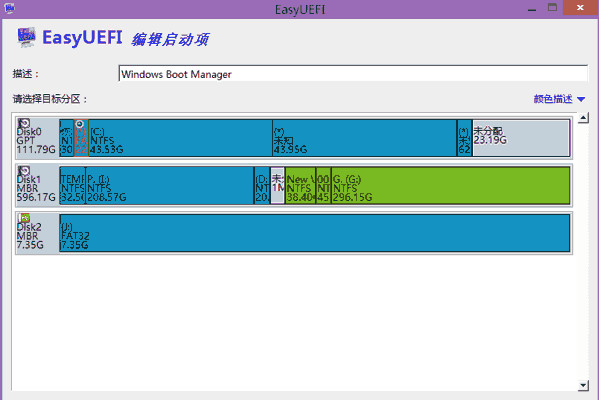Click the 颜色描述 link text

click(x=553, y=99)
